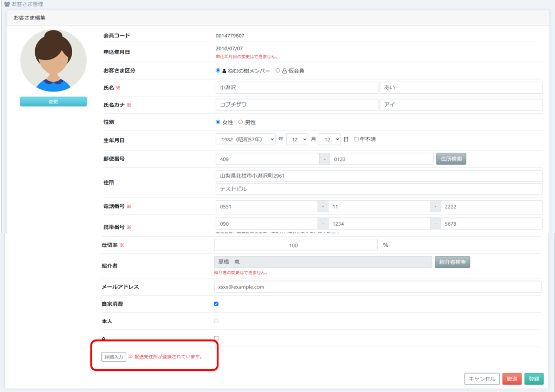The height and width of the screenshot is (392, 555).
Task: Toggle the 自家消費 checkbox
Action: coord(216,304)
